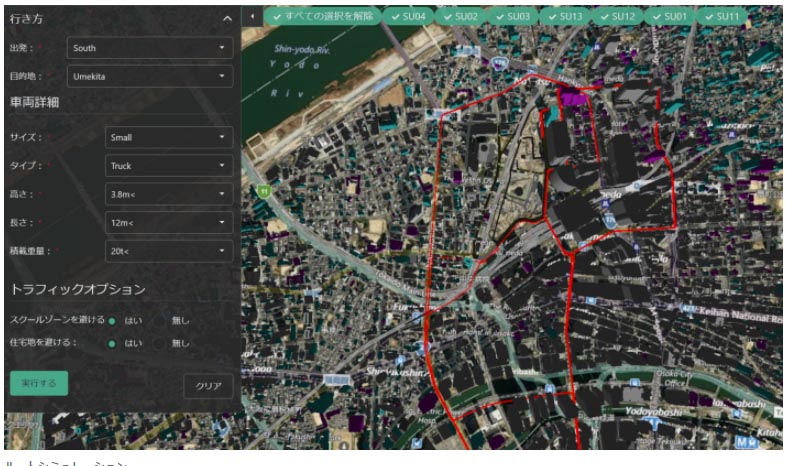Screen dimensions: 785x466
Task: Open the 目的地 Umekita dropdown
Action: [150, 77]
